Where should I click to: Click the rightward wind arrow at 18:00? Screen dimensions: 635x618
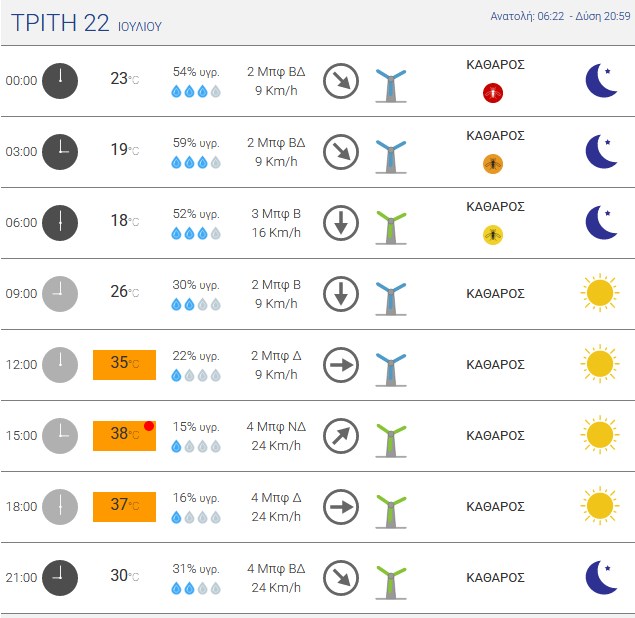(341, 507)
